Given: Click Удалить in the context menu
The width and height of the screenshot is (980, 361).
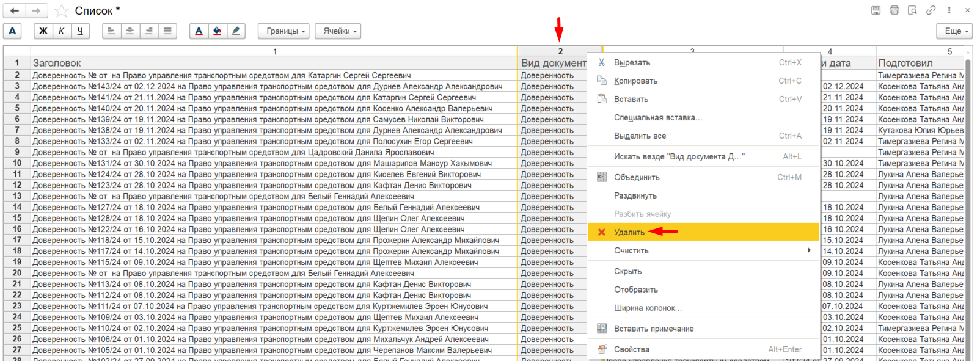Looking at the screenshot, I should [x=703, y=232].
